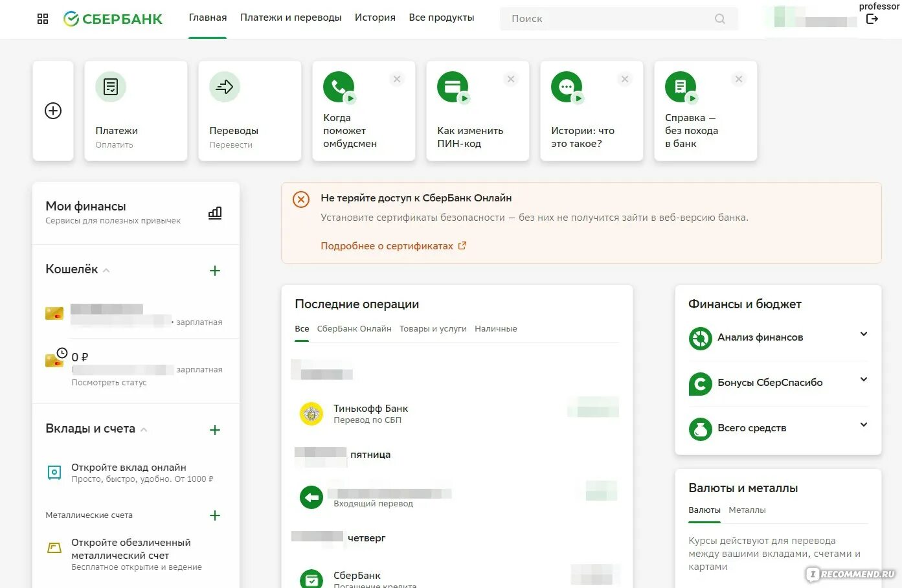Image resolution: width=902 pixels, height=588 pixels.
Task: Click the orange warning cross icon
Action: pos(301,199)
